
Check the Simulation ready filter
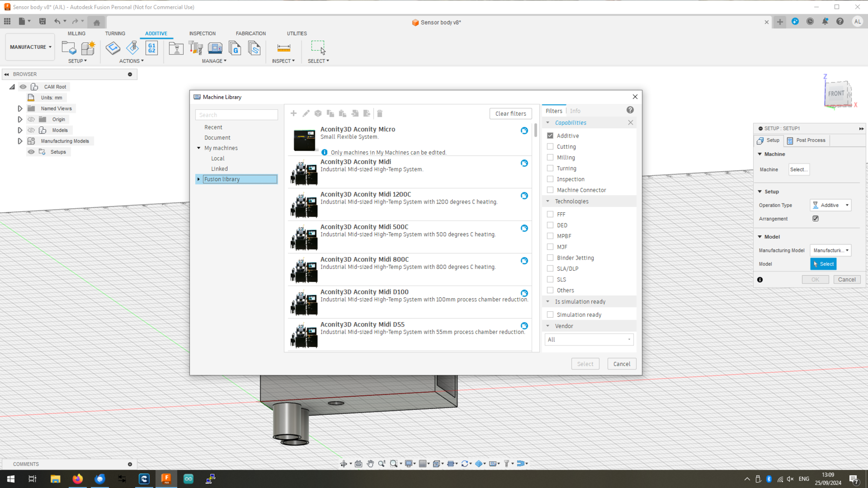550,315
